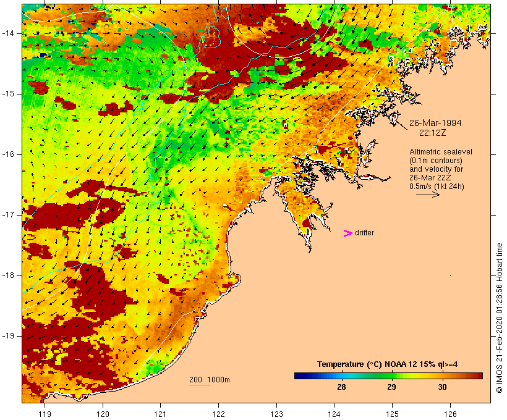This screenshot has height=420, width=507.
Task: Click the temperature color bar at 30
Action: [x=442, y=376]
